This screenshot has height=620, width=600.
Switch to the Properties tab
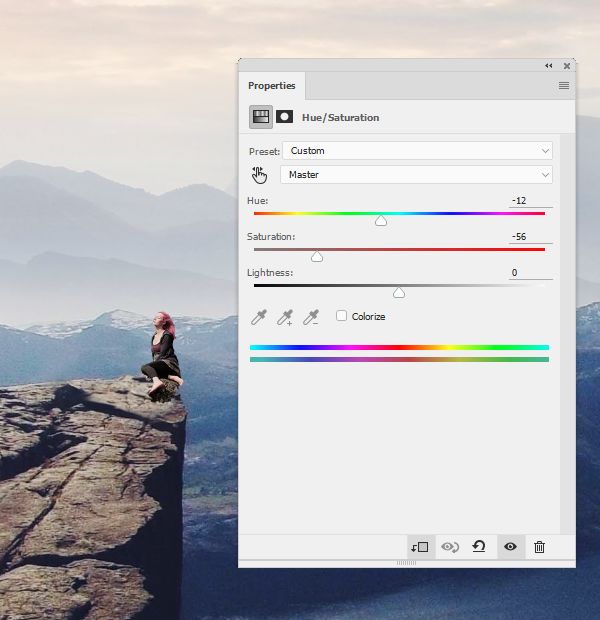pyautogui.click(x=272, y=85)
